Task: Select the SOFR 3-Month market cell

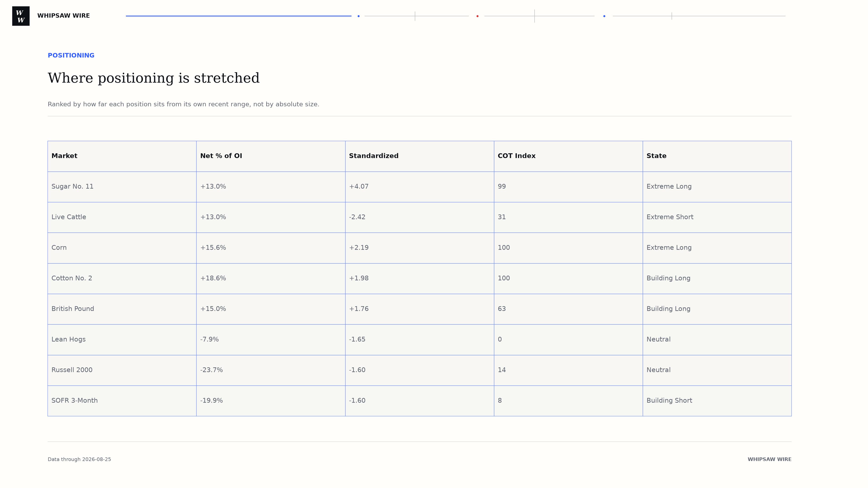Action: tap(122, 401)
